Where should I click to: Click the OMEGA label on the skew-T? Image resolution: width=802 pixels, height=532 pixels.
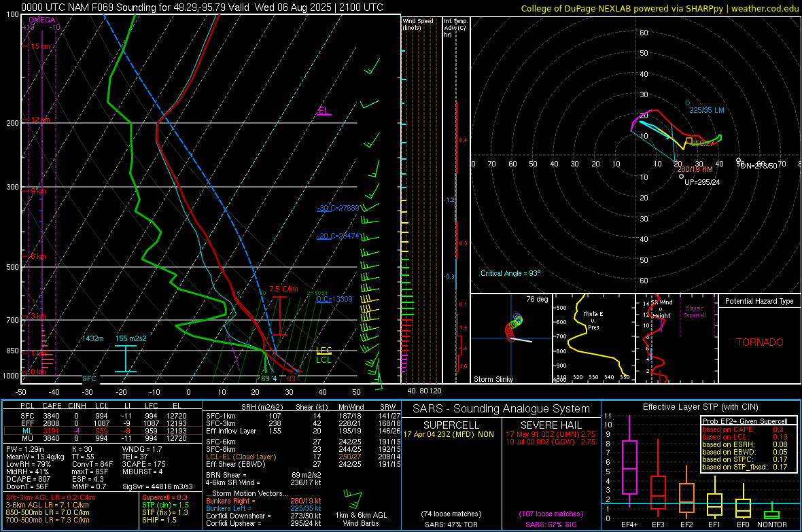coord(41,20)
